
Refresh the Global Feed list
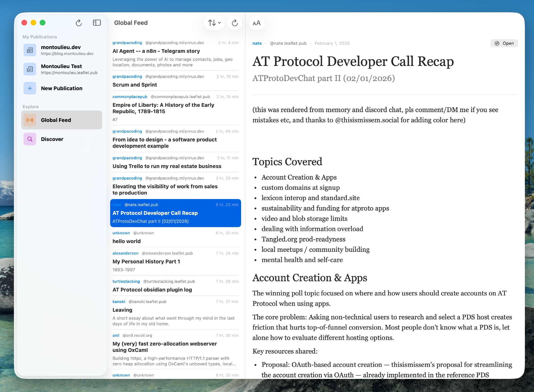point(235,23)
